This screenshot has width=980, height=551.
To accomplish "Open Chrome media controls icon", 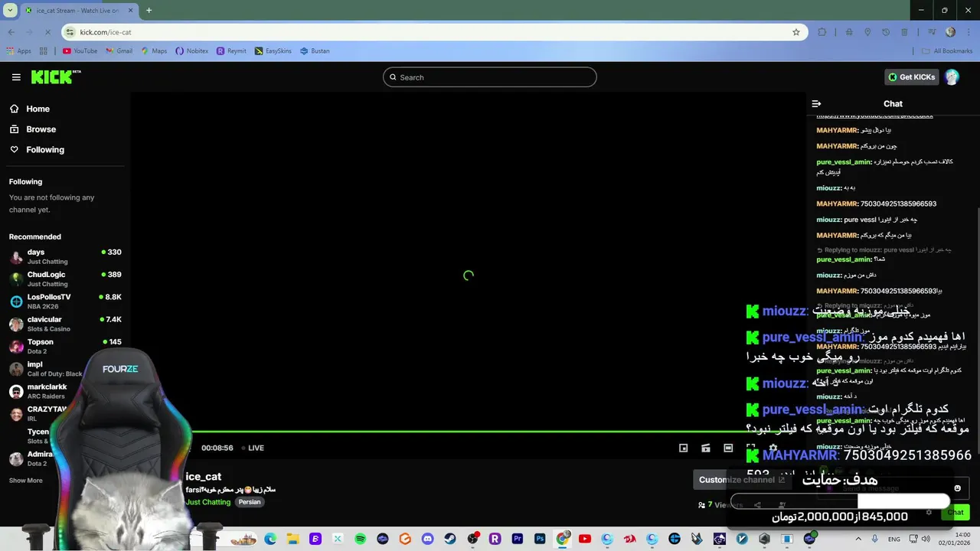I will coord(932,32).
